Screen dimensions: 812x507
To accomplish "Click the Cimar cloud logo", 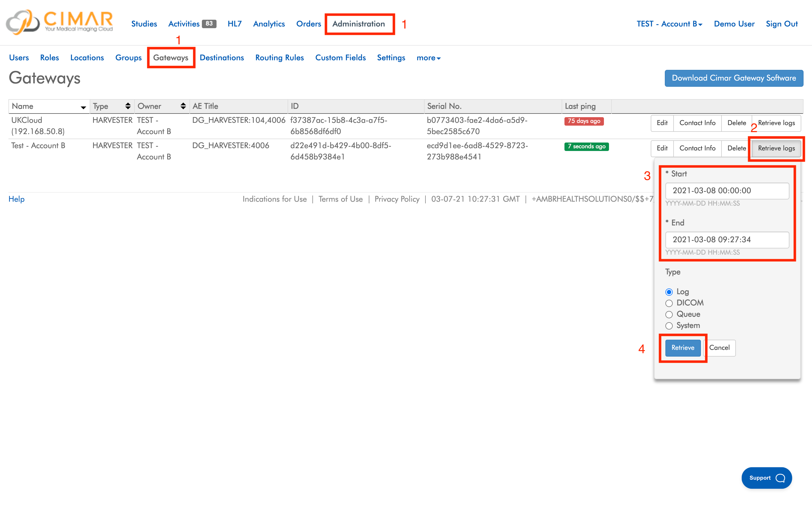I will [23, 22].
